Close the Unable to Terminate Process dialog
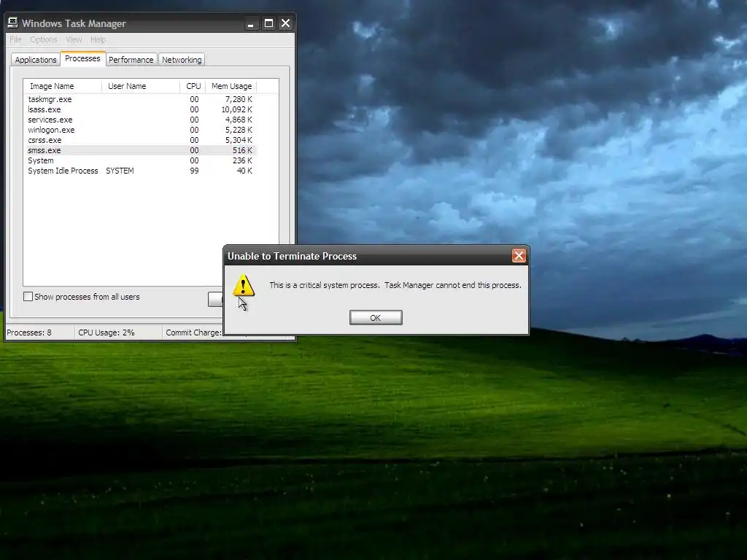Viewport: 747px width, 560px height. click(x=519, y=256)
